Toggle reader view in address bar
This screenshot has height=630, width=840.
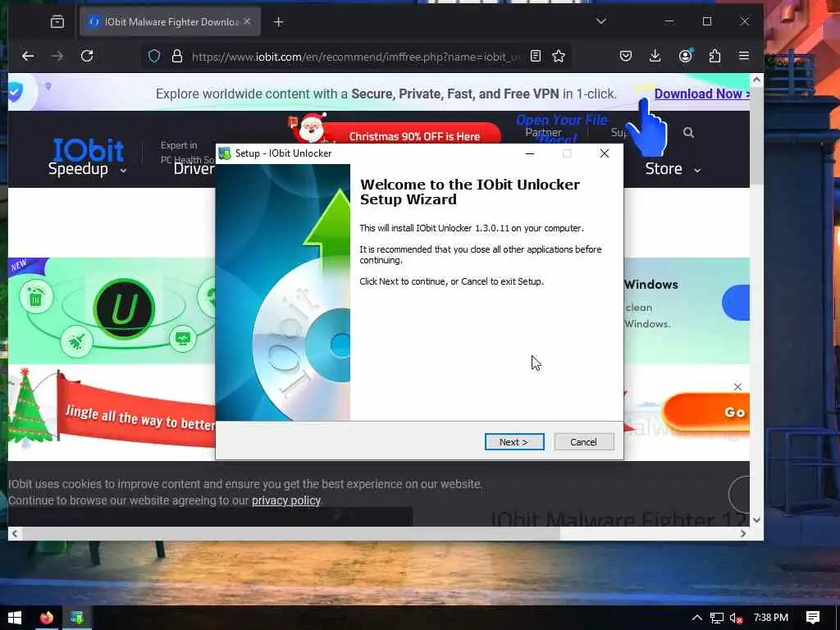pos(535,57)
